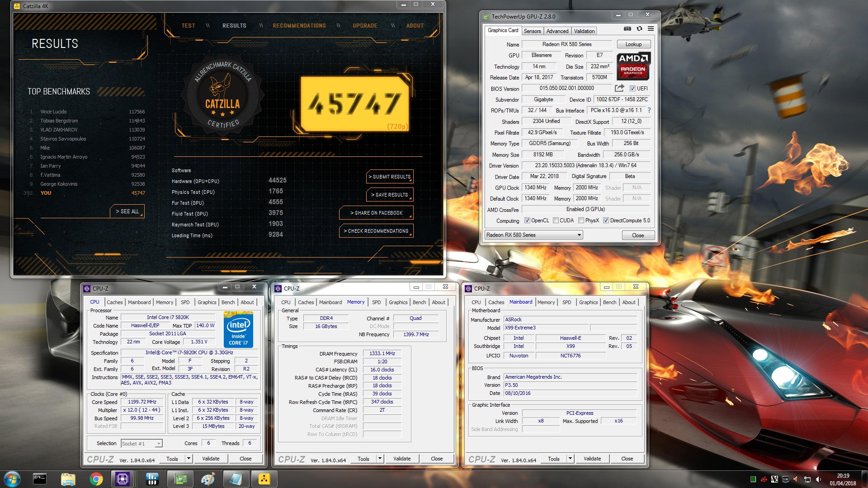868x488 pixels.
Task: Open the Paint taskbar icon
Action: click(x=208, y=479)
